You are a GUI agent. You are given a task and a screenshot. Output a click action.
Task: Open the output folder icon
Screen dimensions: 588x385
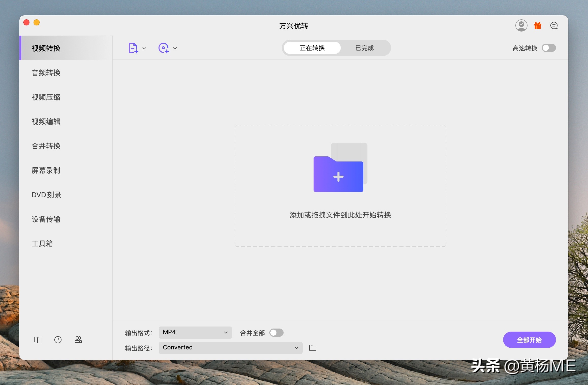tap(313, 348)
